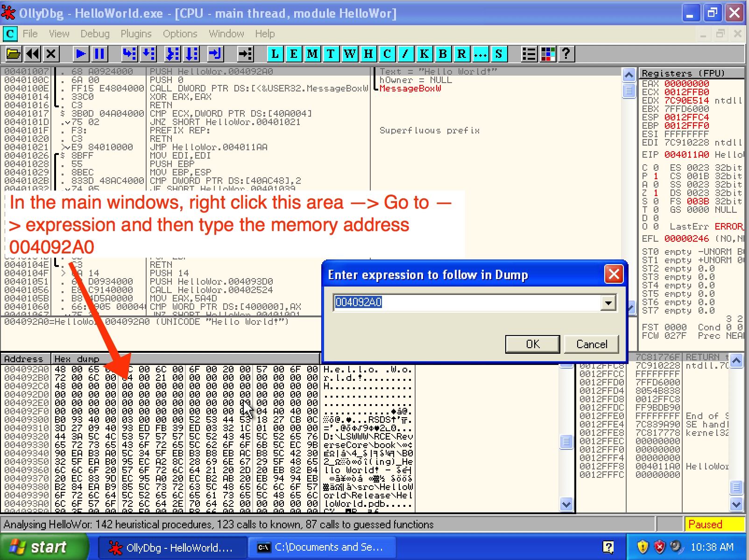Open the Debug menu

point(95,34)
